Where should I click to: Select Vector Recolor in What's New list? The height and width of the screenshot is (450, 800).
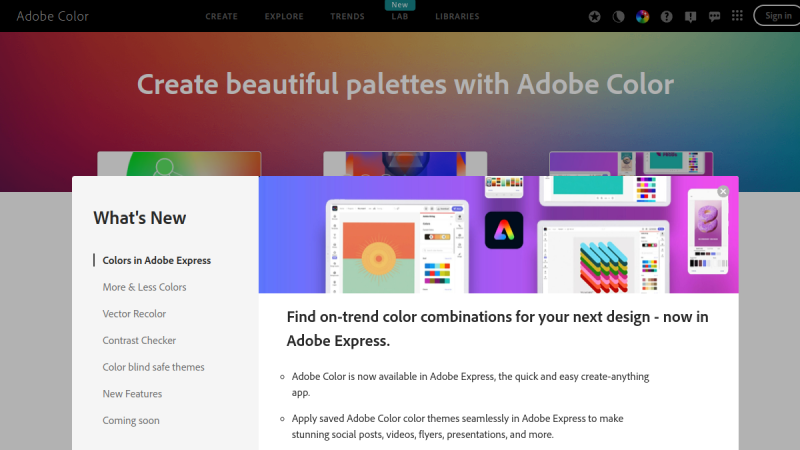tap(134, 314)
